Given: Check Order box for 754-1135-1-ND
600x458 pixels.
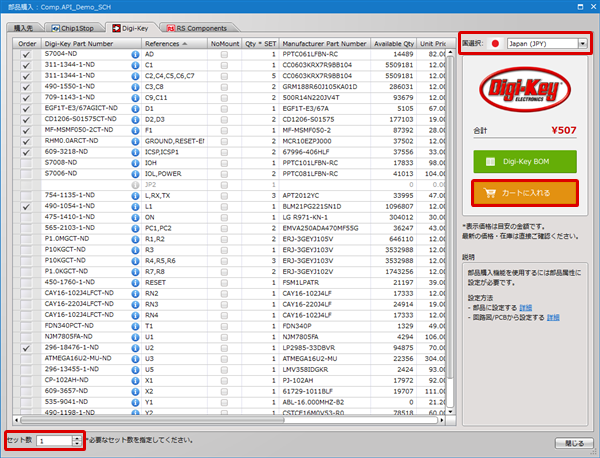Looking at the screenshot, I should point(26,196).
